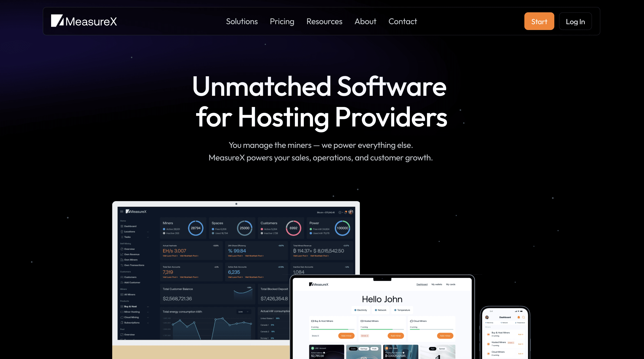Toggle the Profit view on the earnings card
This screenshot has width=644, height=359.
375,349
